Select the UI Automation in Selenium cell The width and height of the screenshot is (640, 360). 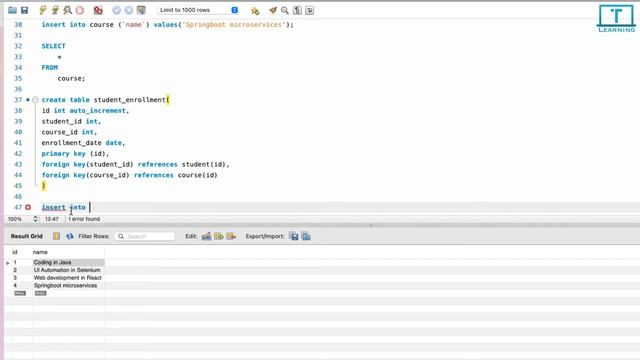click(x=69, y=270)
